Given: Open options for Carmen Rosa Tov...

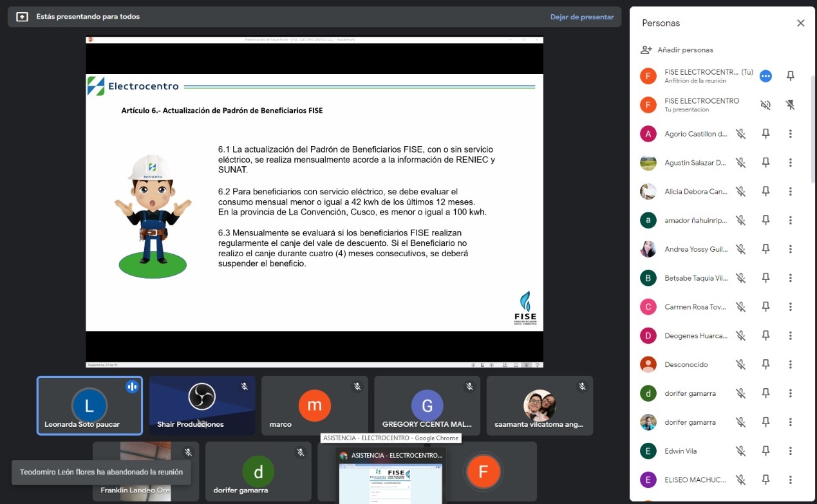Looking at the screenshot, I should (791, 307).
